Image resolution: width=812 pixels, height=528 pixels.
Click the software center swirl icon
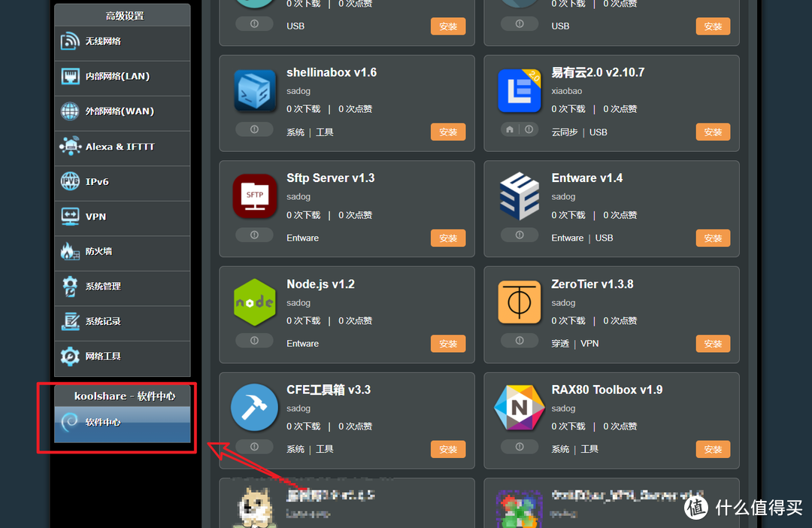70,422
